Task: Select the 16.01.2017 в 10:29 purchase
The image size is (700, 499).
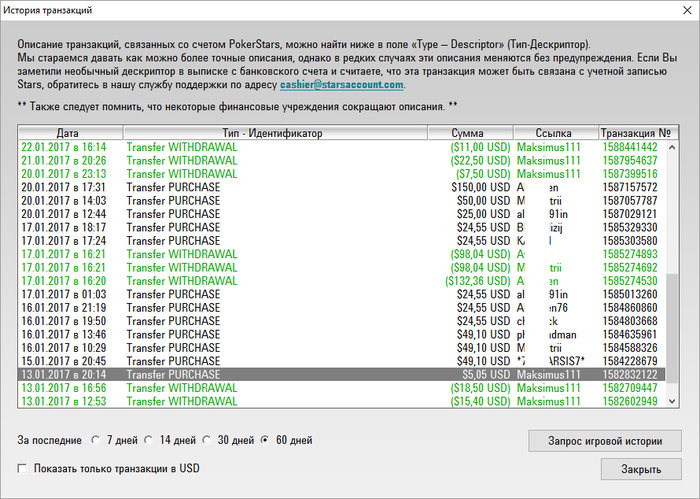Action: pyautogui.click(x=342, y=348)
